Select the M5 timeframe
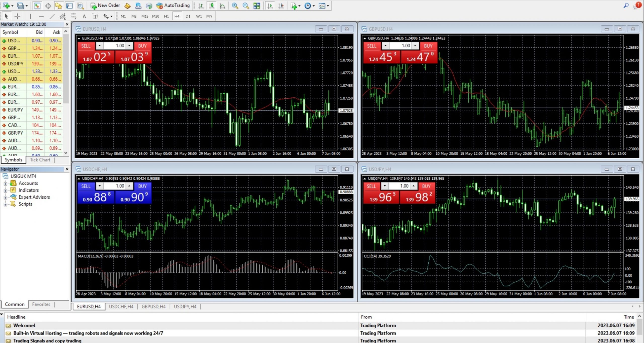The image size is (644, 343). click(134, 16)
